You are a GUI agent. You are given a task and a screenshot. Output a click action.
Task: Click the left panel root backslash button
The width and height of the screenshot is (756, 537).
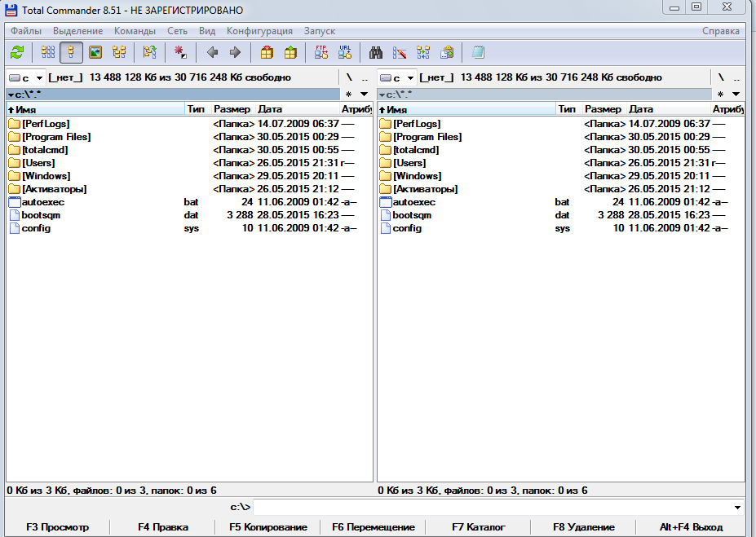(349, 77)
